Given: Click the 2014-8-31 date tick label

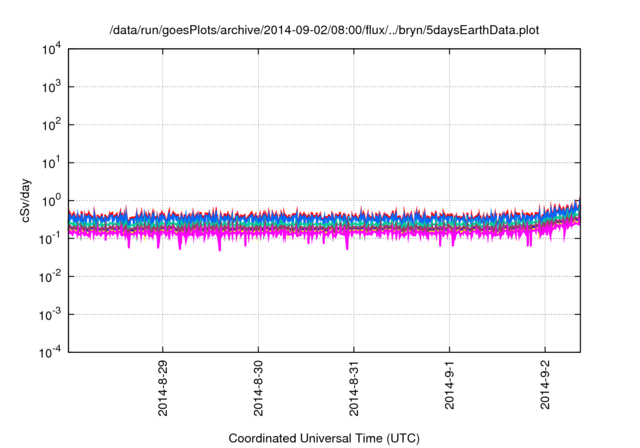Looking at the screenshot, I should [x=353, y=388].
